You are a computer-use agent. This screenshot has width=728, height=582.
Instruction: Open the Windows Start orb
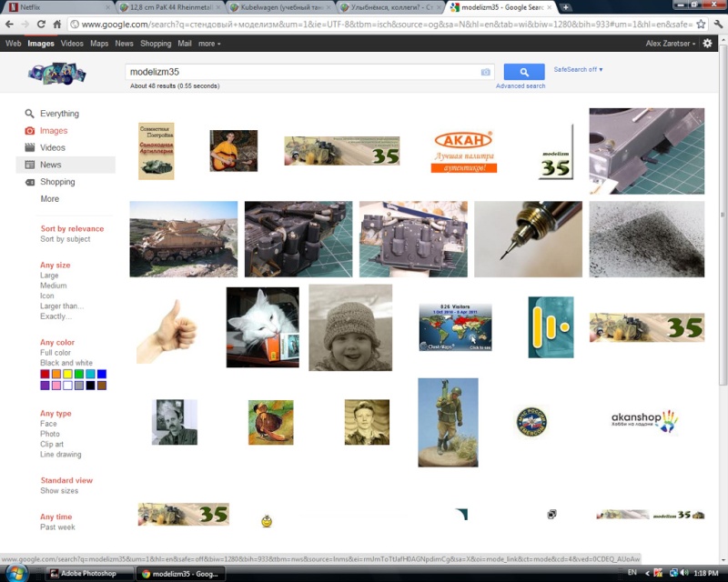point(16,573)
